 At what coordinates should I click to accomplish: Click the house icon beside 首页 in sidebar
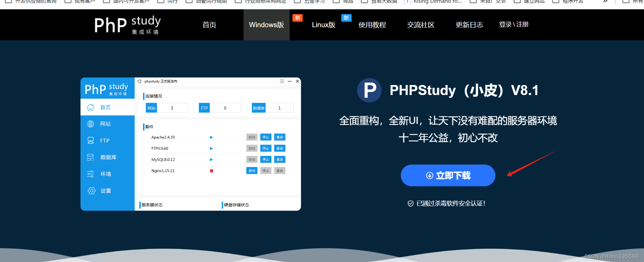click(x=90, y=107)
